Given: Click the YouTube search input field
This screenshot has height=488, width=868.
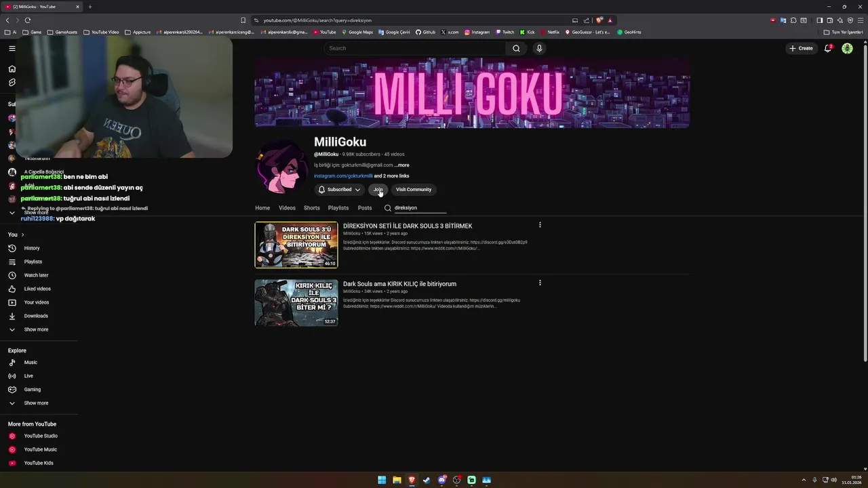Looking at the screenshot, I should click(x=415, y=48).
